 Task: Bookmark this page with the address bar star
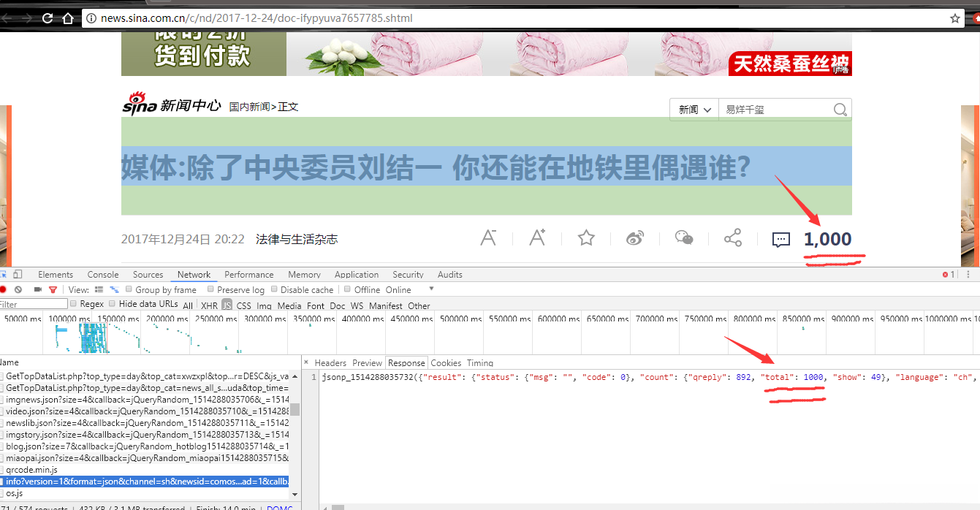tap(955, 18)
